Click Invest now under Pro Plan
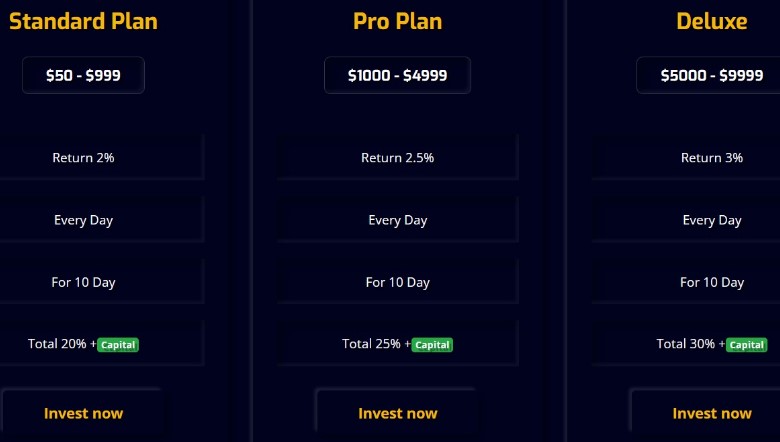Image resolution: width=780 pixels, height=442 pixels. 397,413
